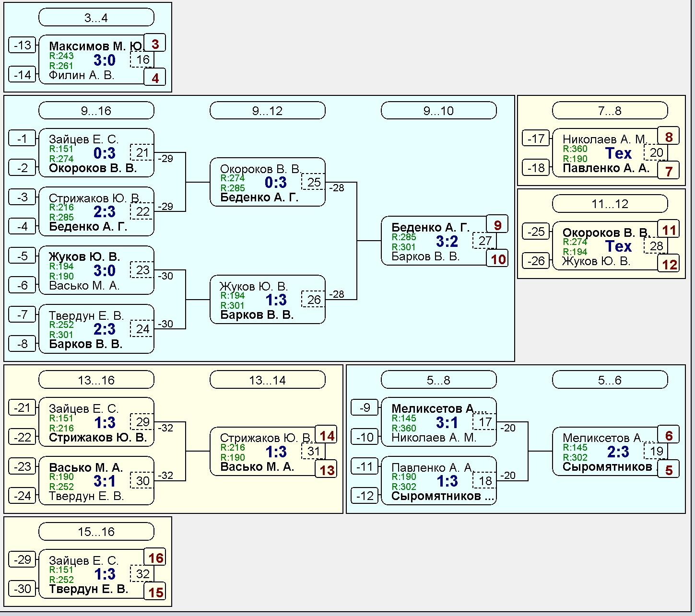
Task: Click the -8 source link box
Action: (x=22, y=344)
